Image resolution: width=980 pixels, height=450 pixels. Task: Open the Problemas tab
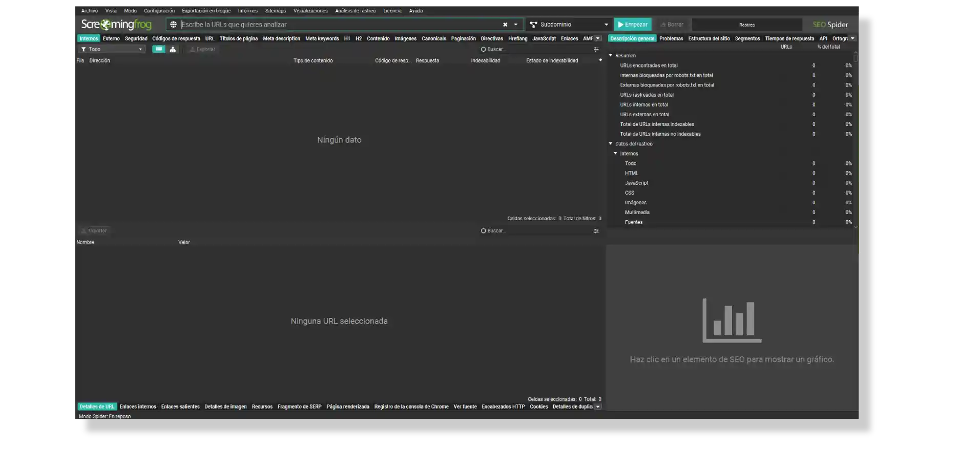pyautogui.click(x=671, y=38)
